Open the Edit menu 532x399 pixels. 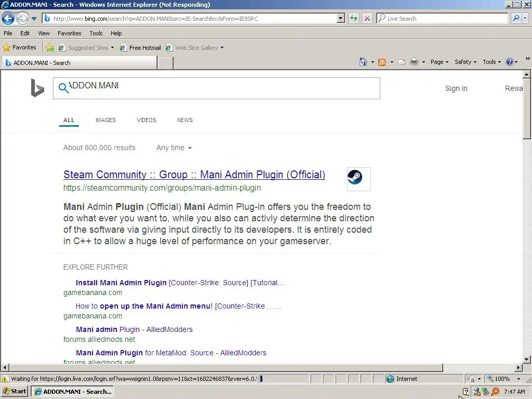coord(25,33)
